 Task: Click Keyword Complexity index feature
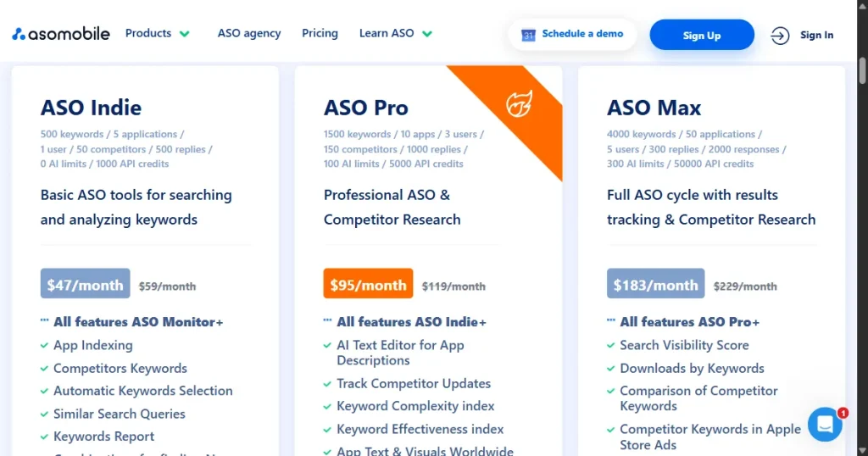click(x=415, y=406)
